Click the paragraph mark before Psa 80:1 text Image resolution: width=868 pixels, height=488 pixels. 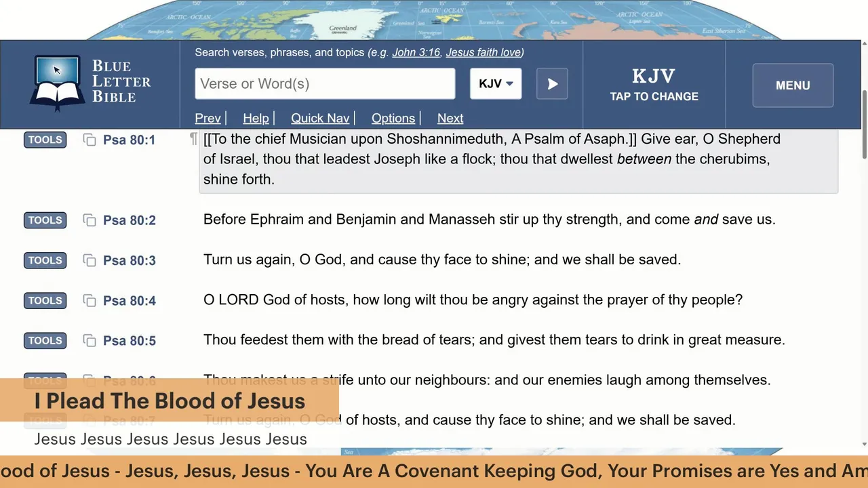coord(193,139)
